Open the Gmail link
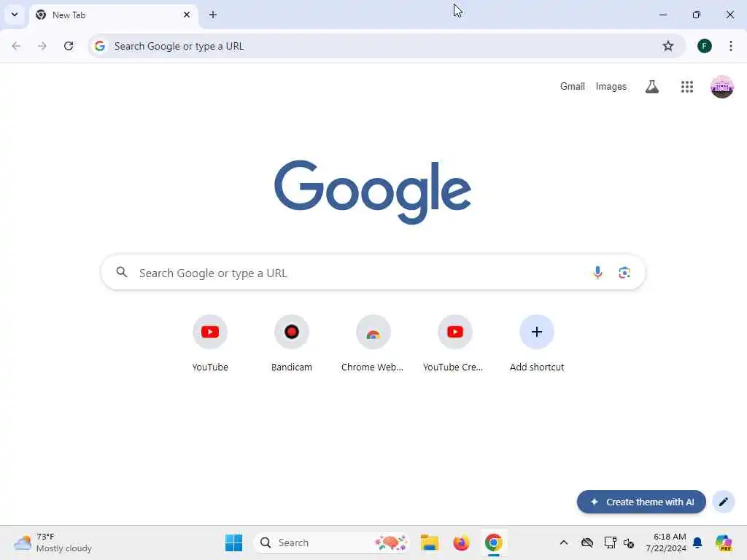 pos(572,86)
